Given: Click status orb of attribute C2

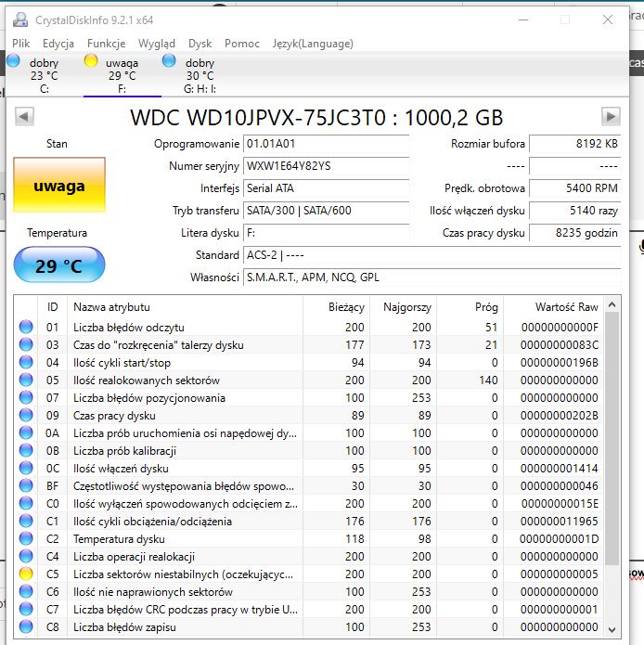Looking at the screenshot, I should click(x=26, y=538).
